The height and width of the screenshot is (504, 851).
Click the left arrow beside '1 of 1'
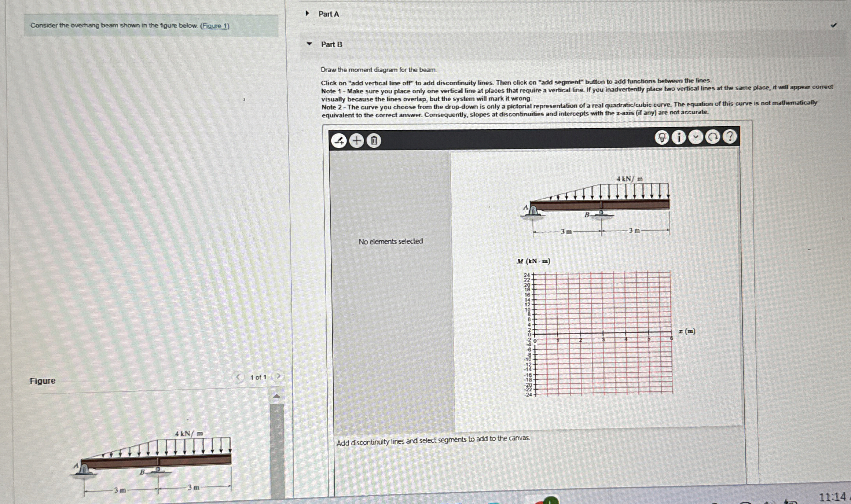pos(238,376)
